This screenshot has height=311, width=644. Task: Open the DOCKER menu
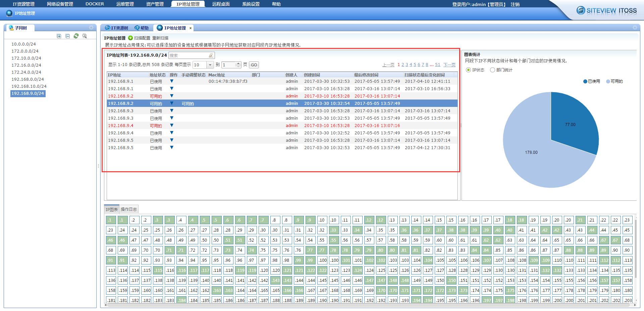[x=95, y=4]
